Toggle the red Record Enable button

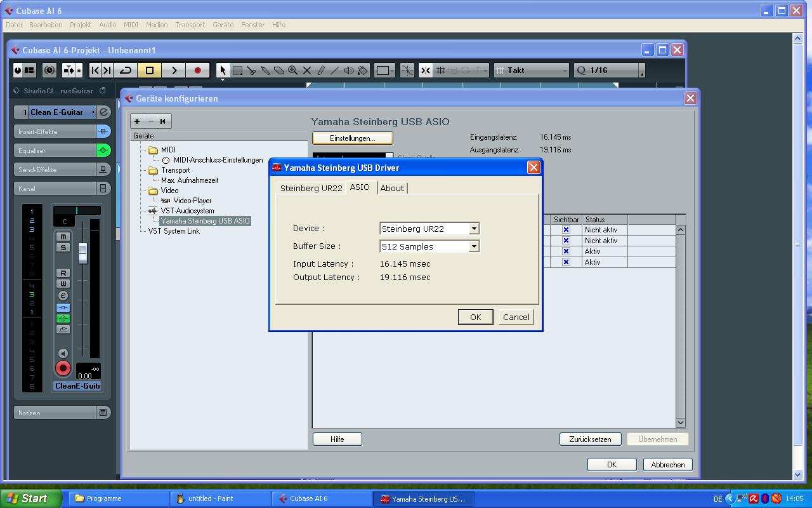pos(63,368)
